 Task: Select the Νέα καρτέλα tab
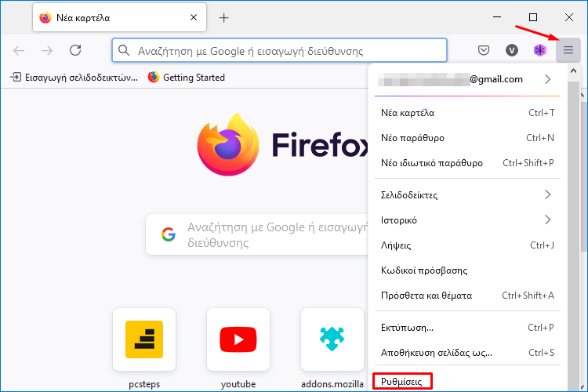coord(119,17)
